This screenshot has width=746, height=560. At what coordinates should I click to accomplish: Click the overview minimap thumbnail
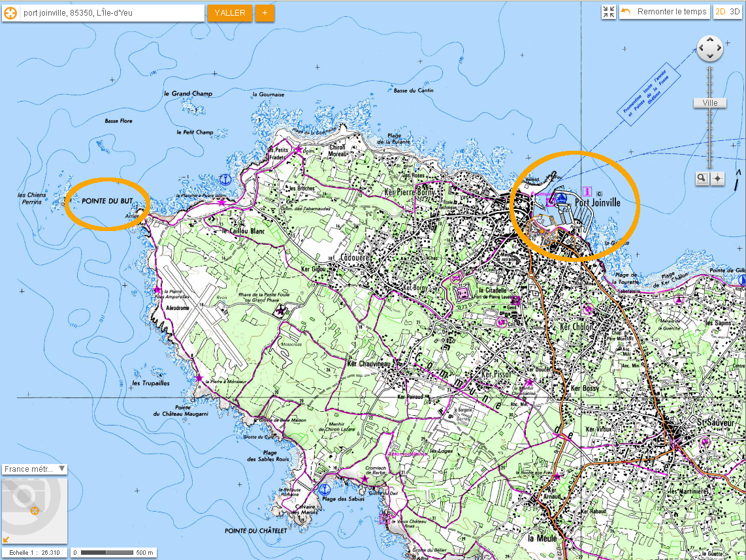34,509
